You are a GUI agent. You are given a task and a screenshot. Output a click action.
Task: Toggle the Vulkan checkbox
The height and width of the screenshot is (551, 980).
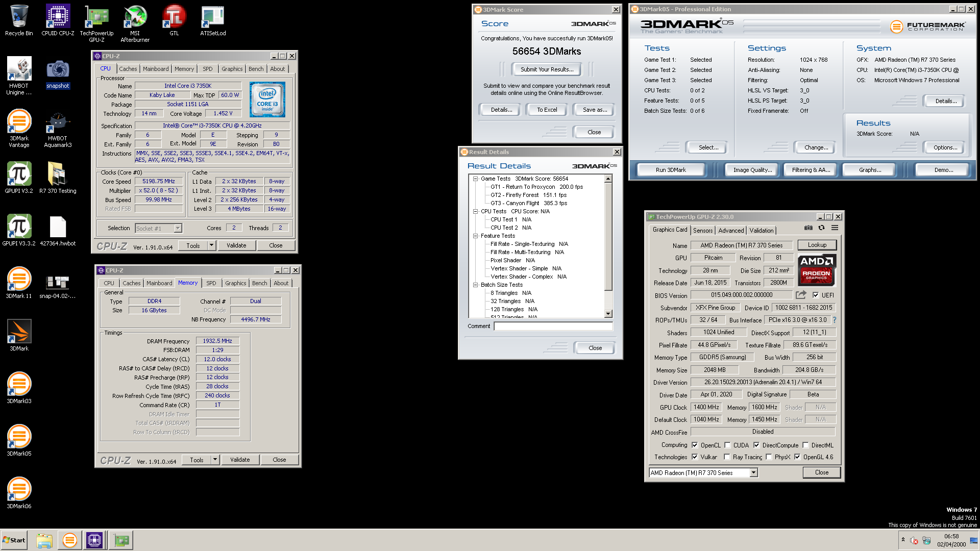[x=695, y=457]
